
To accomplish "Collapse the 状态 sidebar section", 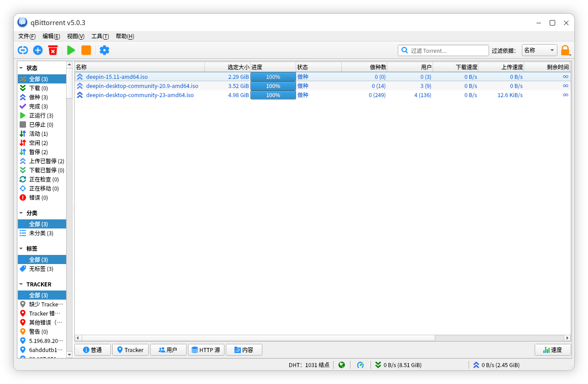I will pyautogui.click(x=21, y=68).
